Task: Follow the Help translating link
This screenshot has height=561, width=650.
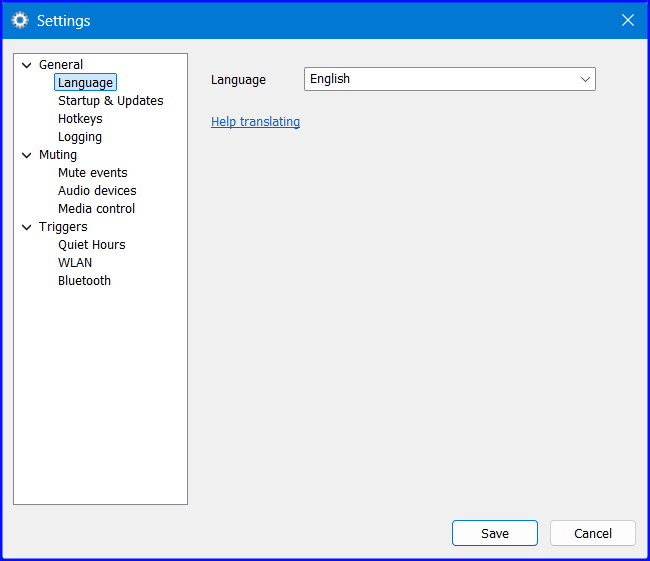Action: (255, 121)
